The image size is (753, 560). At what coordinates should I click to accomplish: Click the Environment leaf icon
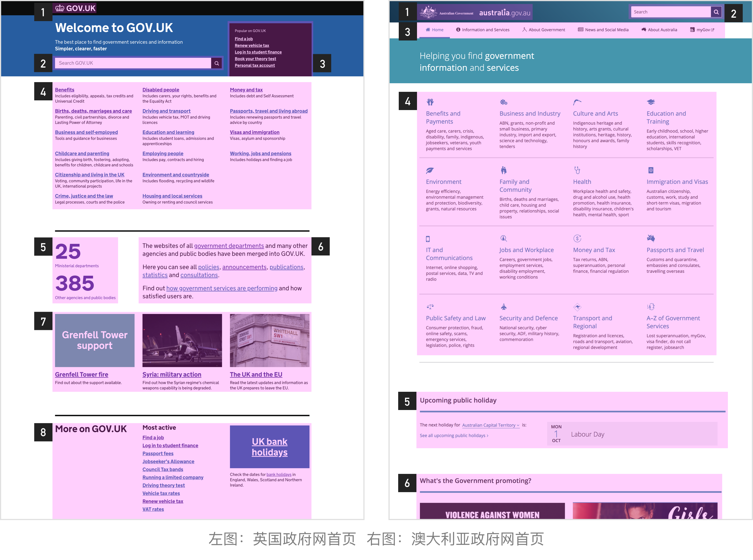pos(430,170)
